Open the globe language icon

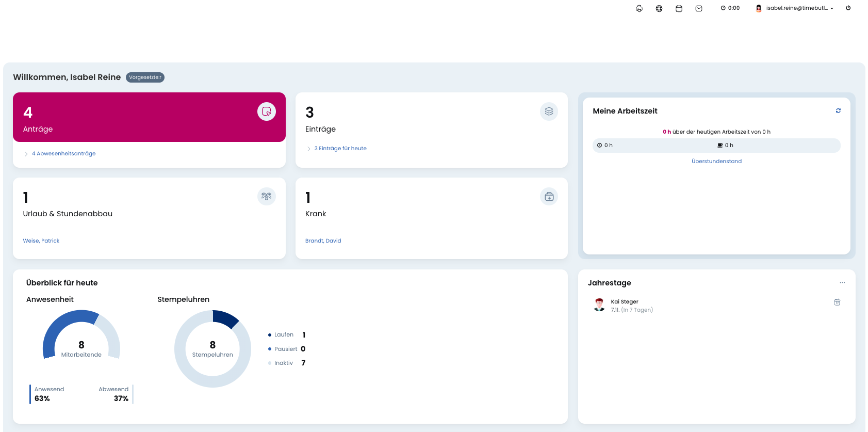[x=659, y=8]
